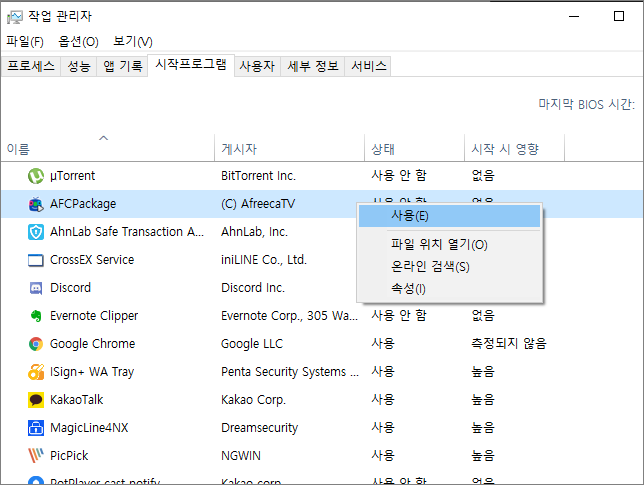Click the µTorrent app icon
Screen dimensions: 644x485
coord(36,176)
